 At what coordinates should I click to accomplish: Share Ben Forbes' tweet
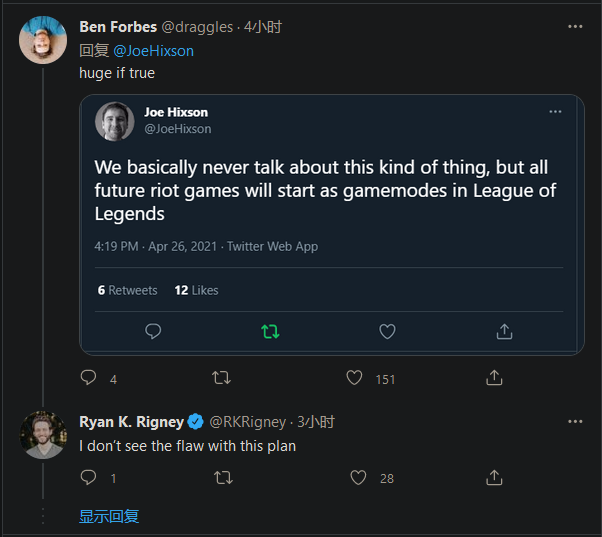[x=494, y=378]
